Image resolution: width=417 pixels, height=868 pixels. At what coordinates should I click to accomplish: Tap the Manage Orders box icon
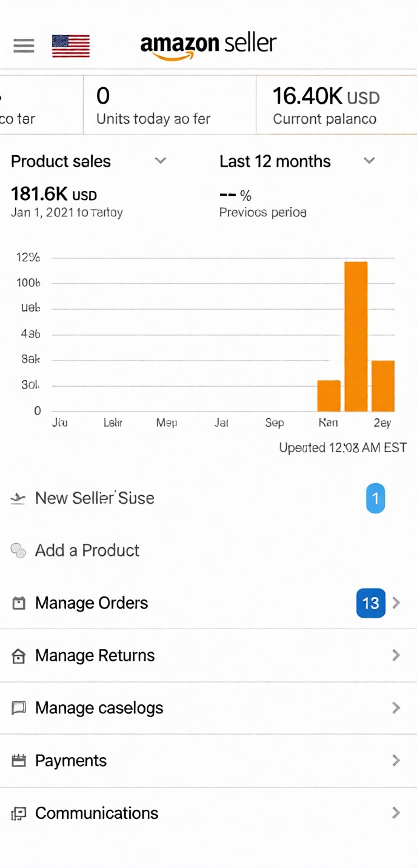pos(19,603)
